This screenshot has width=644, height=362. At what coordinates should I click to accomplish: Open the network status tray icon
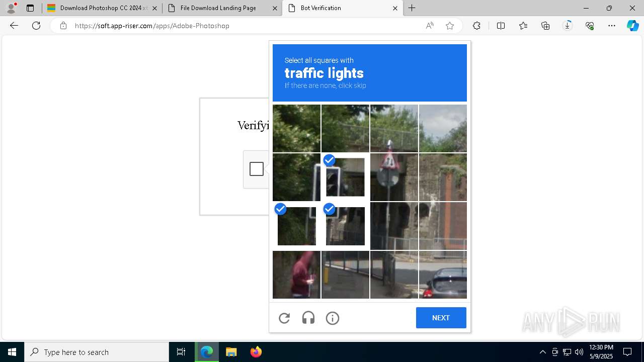click(567, 352)
